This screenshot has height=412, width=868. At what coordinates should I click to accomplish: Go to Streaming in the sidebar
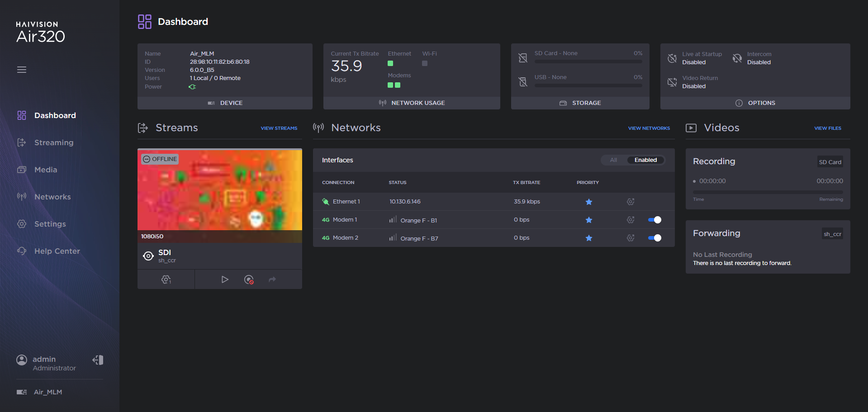(53, 142)
